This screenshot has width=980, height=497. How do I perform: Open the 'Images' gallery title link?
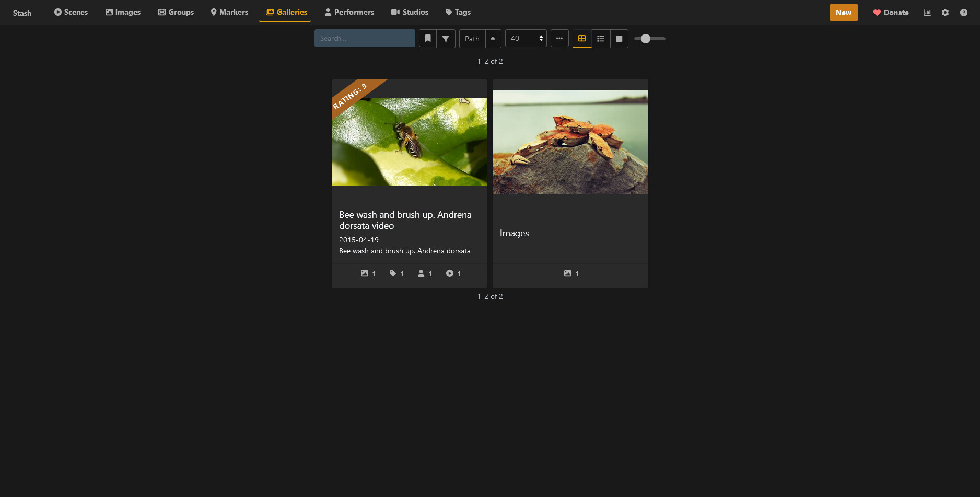514,233
